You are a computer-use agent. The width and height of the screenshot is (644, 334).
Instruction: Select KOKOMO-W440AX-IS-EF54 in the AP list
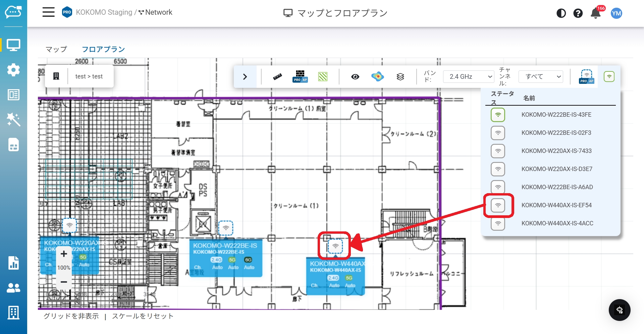click(x=556, y=205)
